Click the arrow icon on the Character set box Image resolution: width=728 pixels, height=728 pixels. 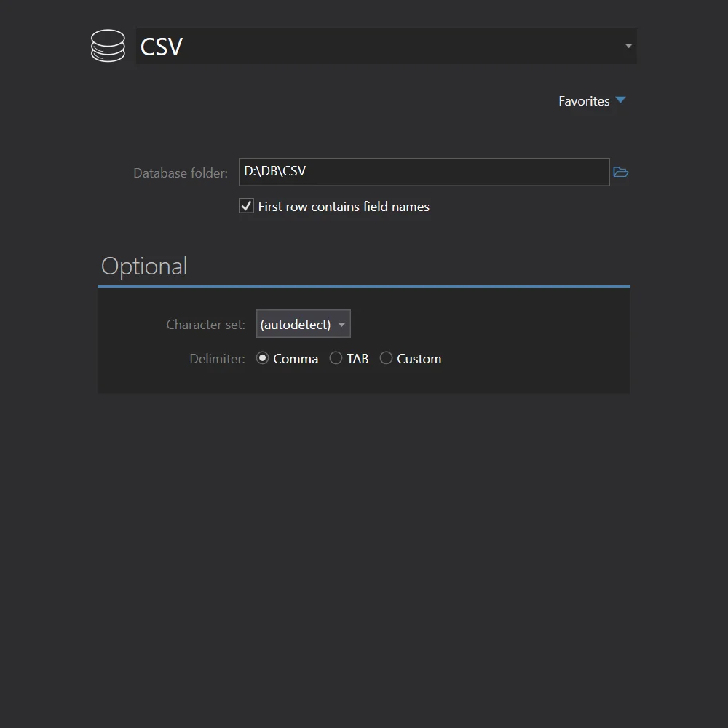tap(341, 324)
